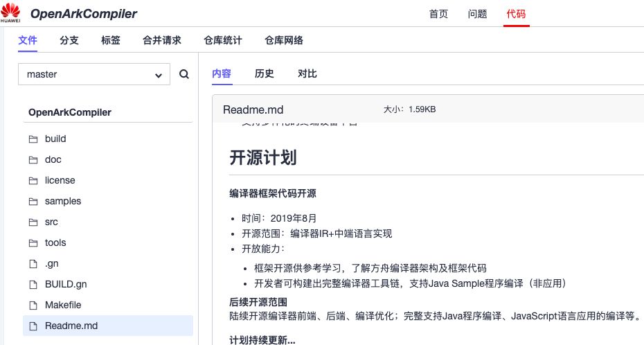This screenshot has width=644, height=345.
Task: View the 仓库网络 tab
Action: [284, 40]
